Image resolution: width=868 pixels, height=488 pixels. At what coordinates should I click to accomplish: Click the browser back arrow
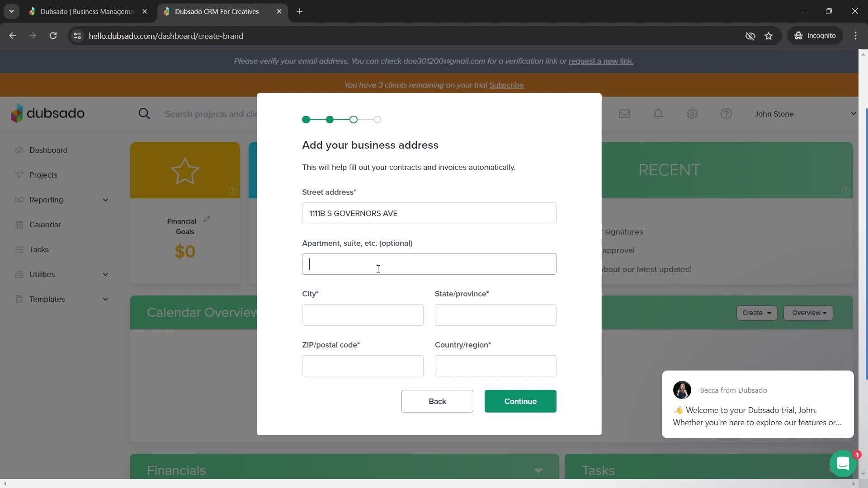[13, 36]
